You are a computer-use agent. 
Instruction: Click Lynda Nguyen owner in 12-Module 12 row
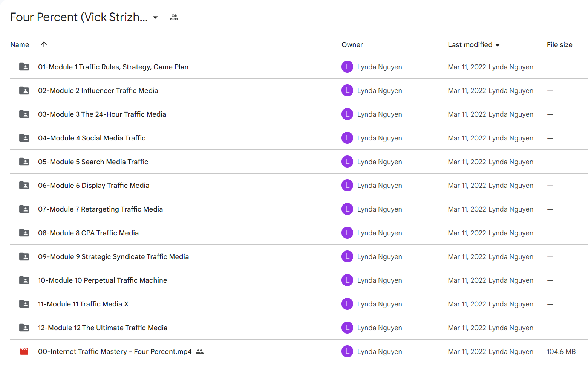click(380, 328)
